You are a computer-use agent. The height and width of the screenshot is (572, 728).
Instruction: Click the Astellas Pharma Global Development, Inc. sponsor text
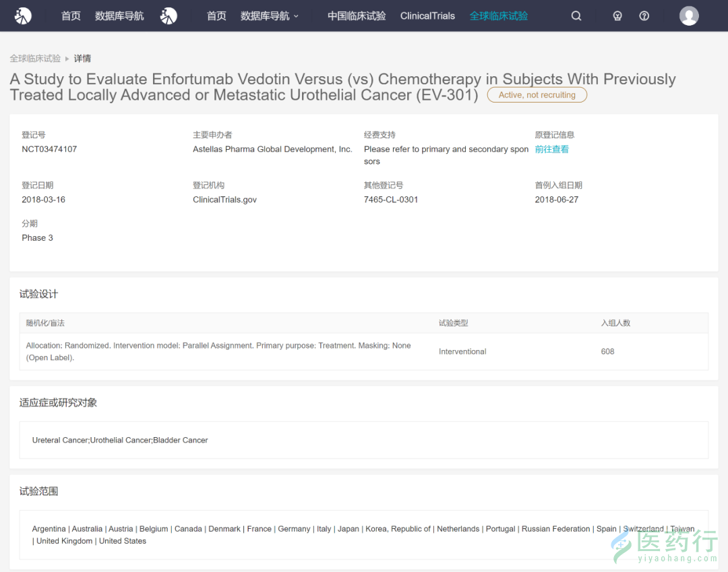[x=272, y=149]
